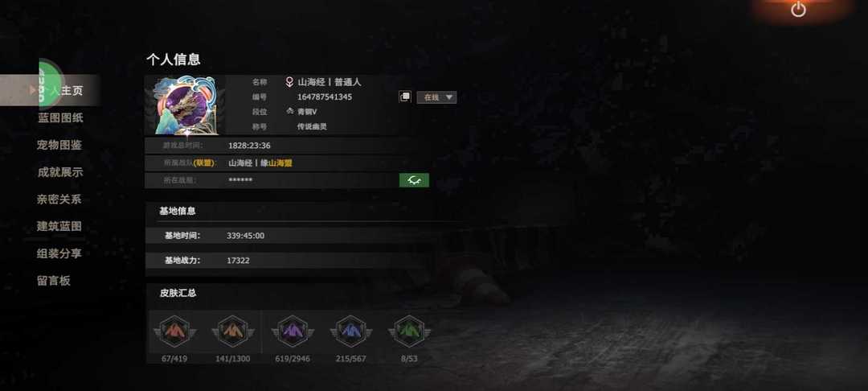Select the purple 619/2946 skin badge
Image resolution: width=868 pixels, height=391 pixels.
click(x=293, y=331)
